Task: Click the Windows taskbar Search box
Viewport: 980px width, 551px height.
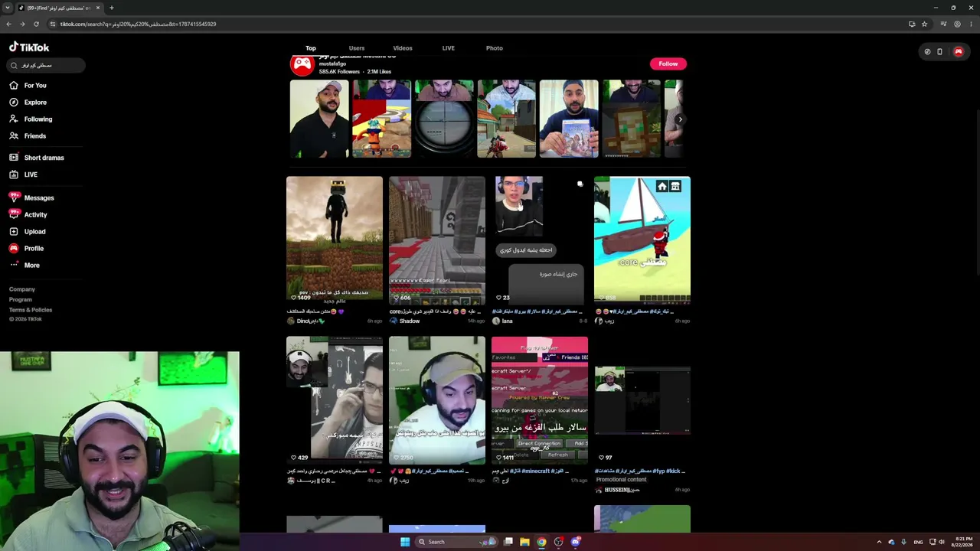Action: tap(456, 542)
